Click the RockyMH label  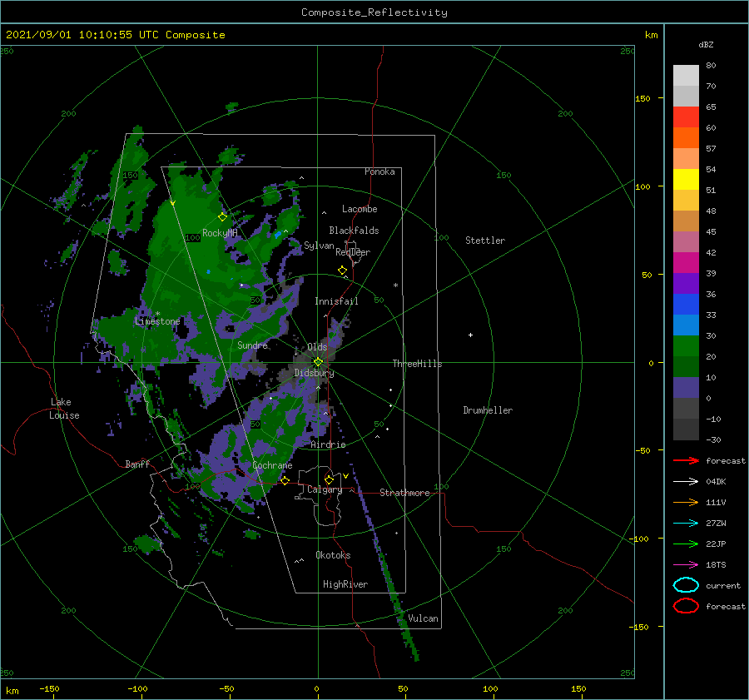[x=220, y=233]
